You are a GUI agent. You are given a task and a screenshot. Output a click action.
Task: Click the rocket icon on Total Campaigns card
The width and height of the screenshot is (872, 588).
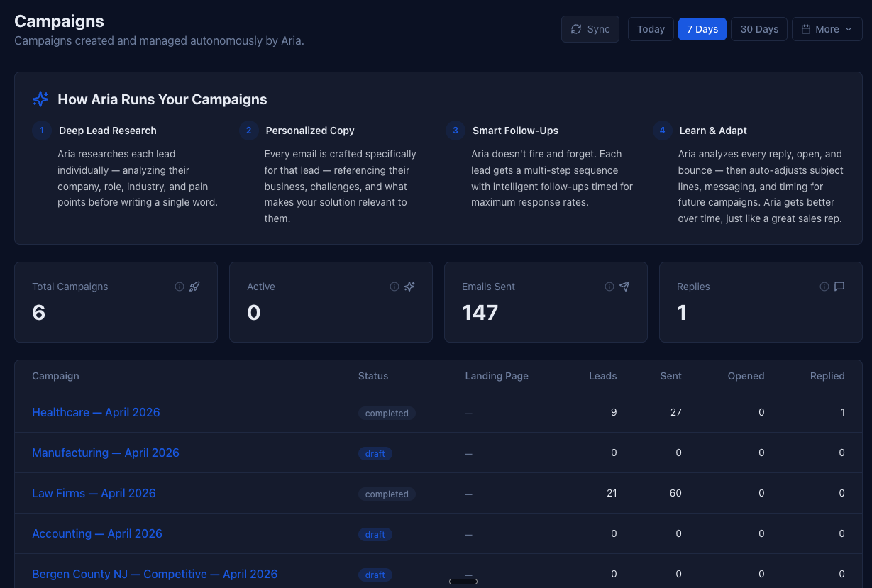194,286
